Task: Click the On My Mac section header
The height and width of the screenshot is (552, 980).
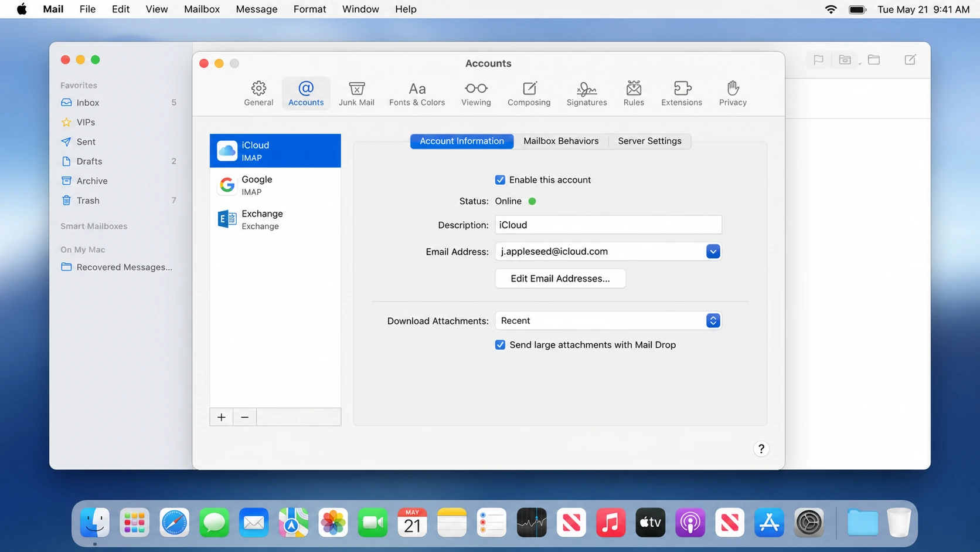Action: 83,249
